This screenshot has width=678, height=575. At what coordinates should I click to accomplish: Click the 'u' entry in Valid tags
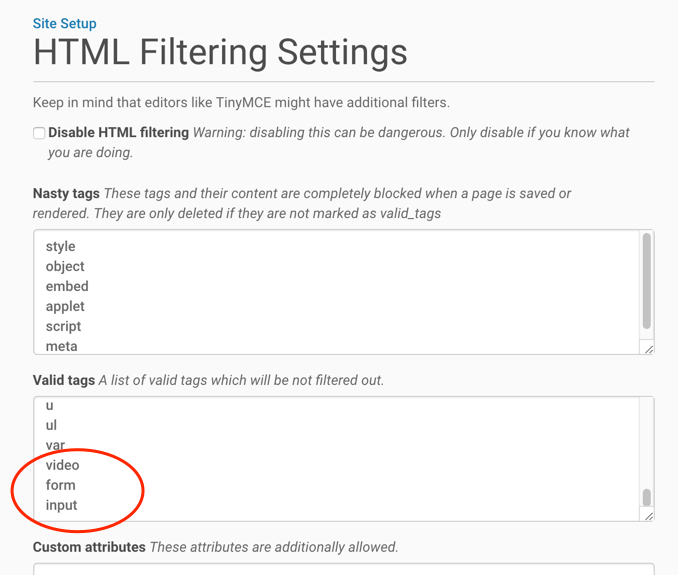pos(50,406)
